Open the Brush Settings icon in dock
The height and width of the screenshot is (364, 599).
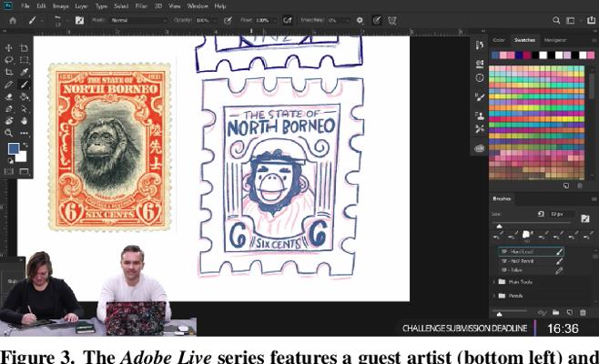pyautogui.click(x=480, y=97)
